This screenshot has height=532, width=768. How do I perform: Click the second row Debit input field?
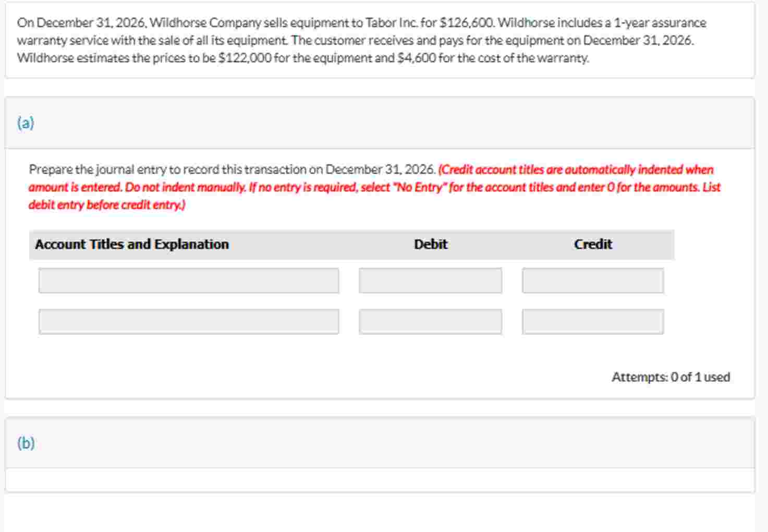[431, 322]
